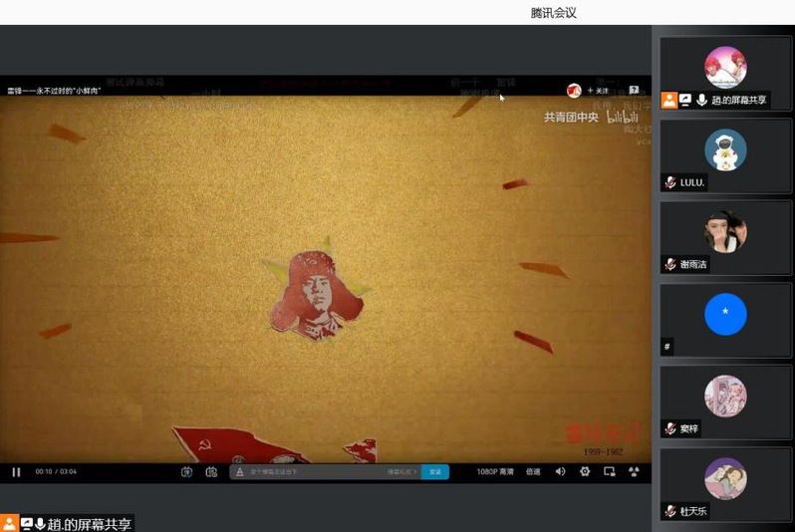This screenshot has height=532, width=795.
Task: Click the 窦梓 participant name
Action: click(x=689, y=428)
